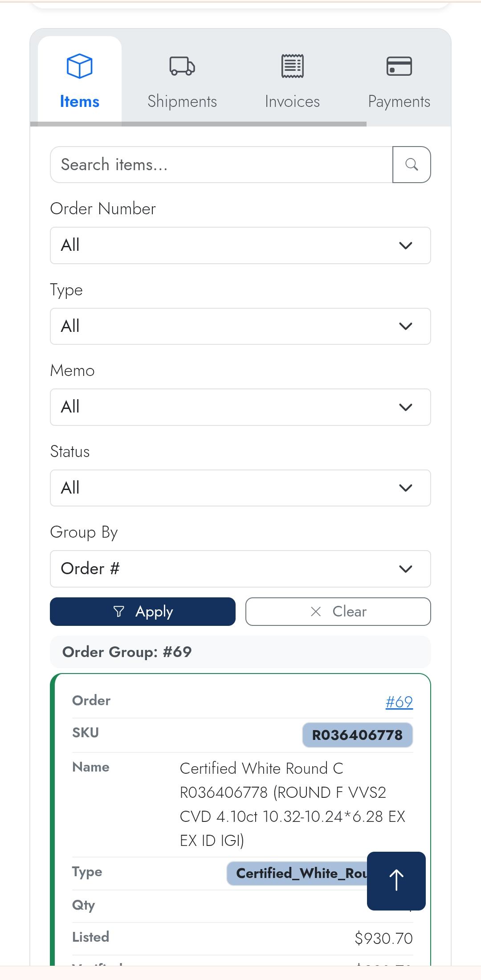The width and height of the screenshot is (481, 980).
Task: Click the X icon inside Clear button
Action: coord(316,612)
